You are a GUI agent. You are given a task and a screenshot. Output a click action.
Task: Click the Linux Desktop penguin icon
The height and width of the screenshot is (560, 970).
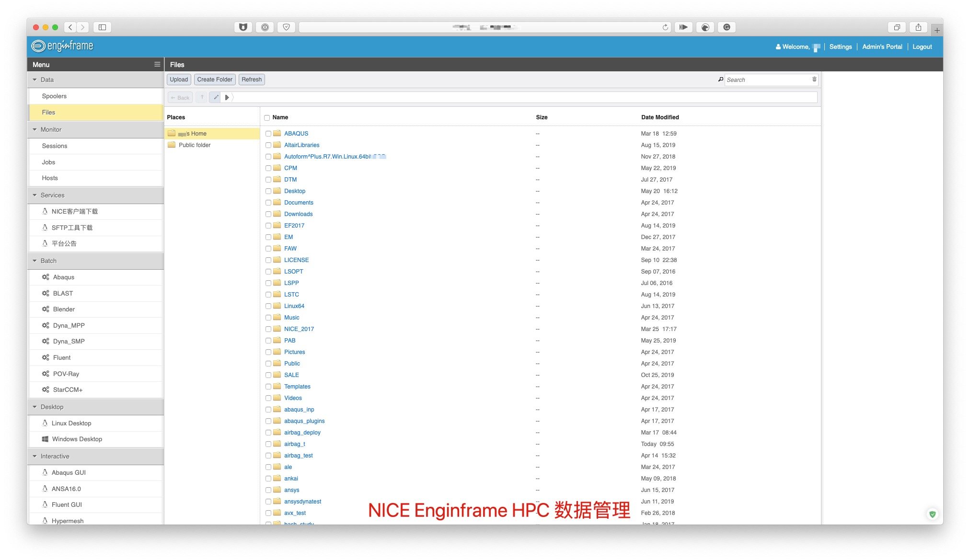[45, 423]
